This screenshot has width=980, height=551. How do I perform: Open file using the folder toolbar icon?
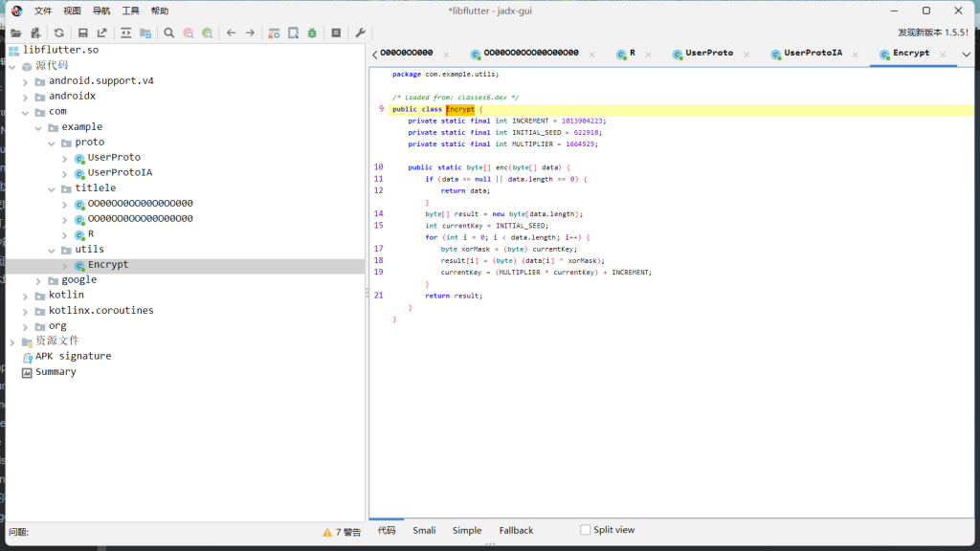click(16, 33)
